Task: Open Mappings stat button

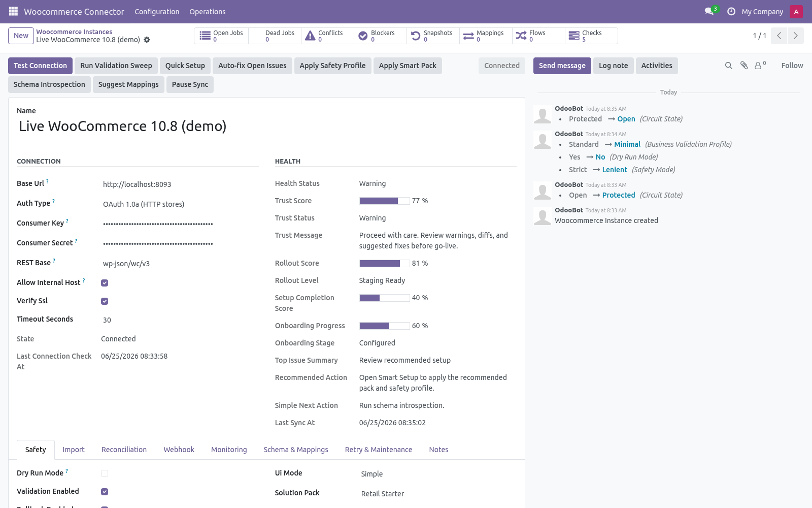Action: [x=486, y=36]
